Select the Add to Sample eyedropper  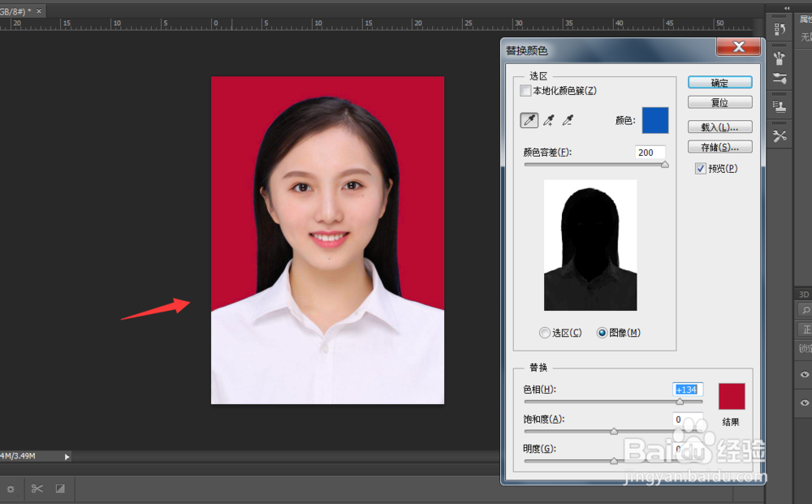pos(548,120)
